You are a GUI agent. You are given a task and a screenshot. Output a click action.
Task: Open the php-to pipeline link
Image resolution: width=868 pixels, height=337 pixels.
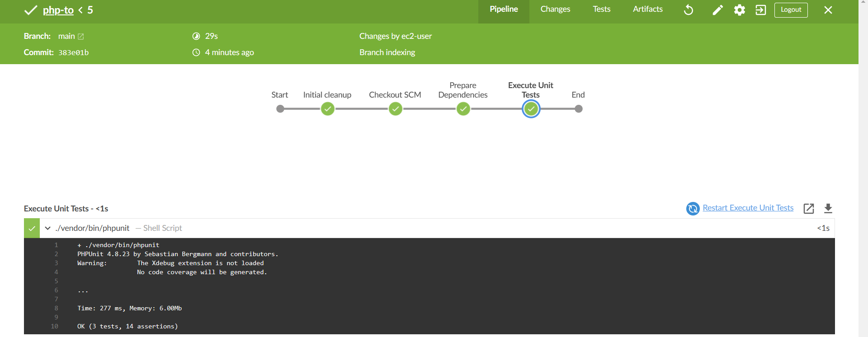[58, 10]
